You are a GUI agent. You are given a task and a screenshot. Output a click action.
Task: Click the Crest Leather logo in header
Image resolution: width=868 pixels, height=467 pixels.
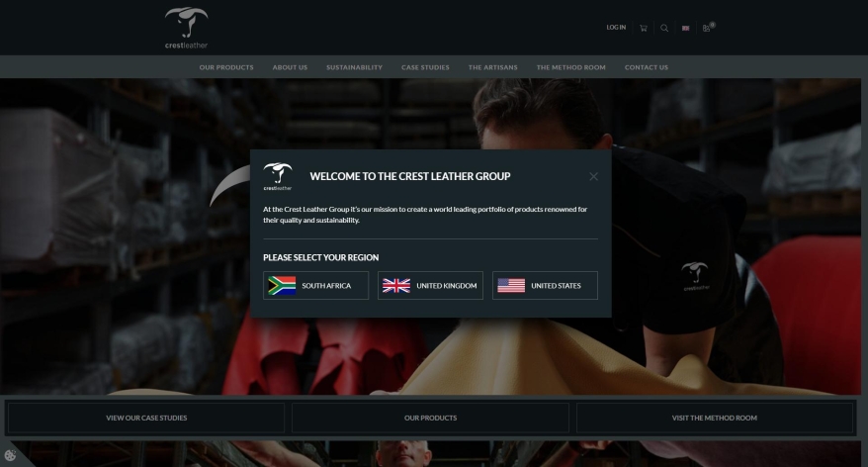[x=186, y=28]
